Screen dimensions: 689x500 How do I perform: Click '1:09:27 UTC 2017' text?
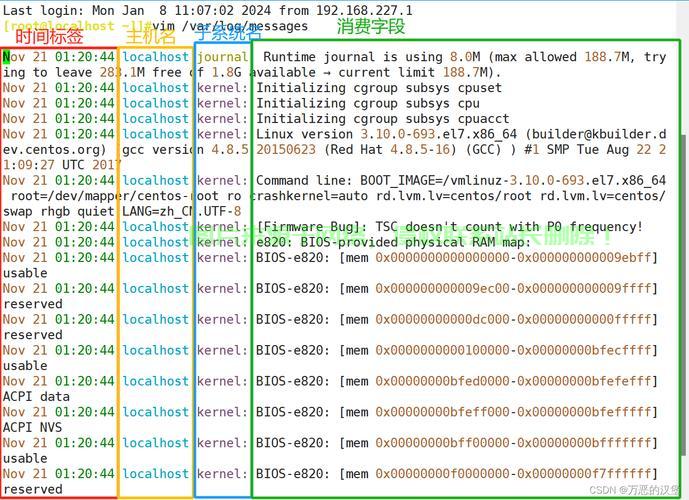[x=62, y=165]
